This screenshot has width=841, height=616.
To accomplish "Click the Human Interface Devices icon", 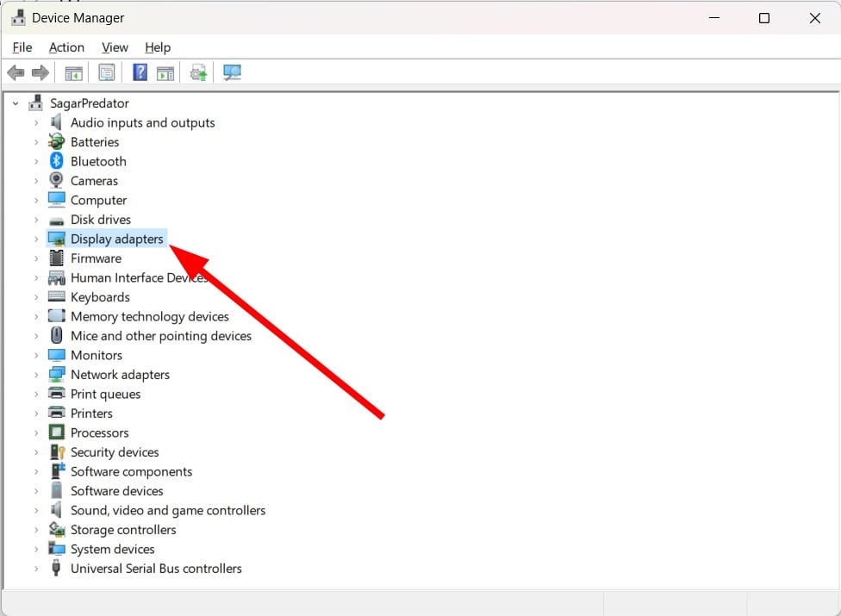I will point(56,277).
